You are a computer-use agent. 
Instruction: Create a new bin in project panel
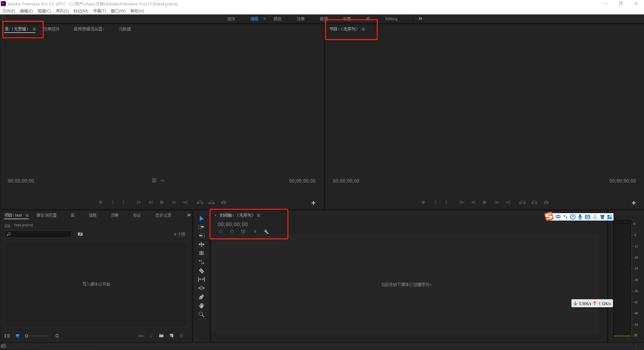pyautogui.click(x=161, y=336)
